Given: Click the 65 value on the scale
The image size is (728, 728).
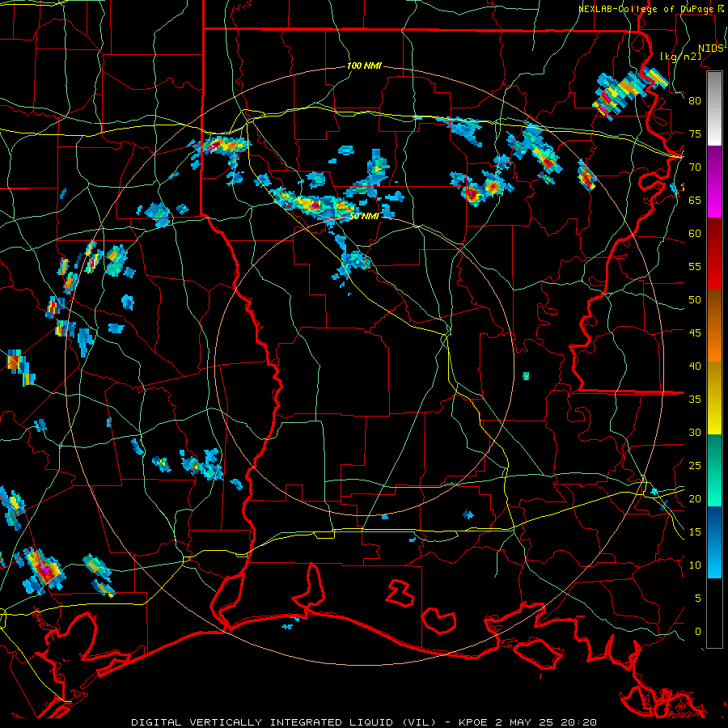Looking at the screenshot, I should pyautogui.click(x=695, y=200).
